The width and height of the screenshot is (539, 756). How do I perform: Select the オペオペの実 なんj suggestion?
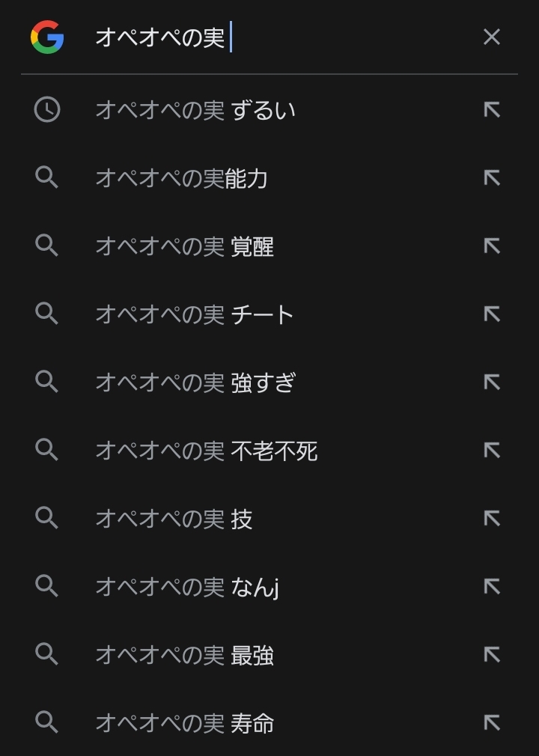187,587
